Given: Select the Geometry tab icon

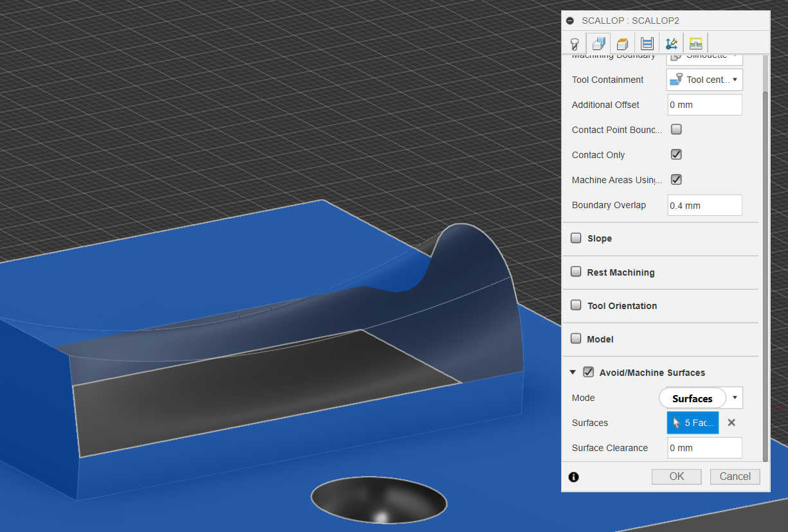Looking at the screenshot, I should (x=598, y=44).
